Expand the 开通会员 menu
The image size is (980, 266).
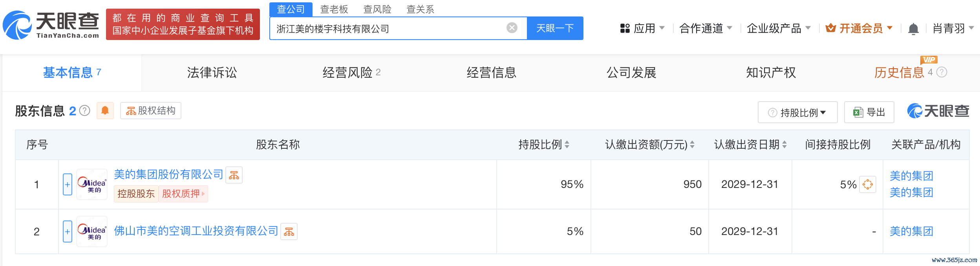pyautogui.click(x=859, y=28)
